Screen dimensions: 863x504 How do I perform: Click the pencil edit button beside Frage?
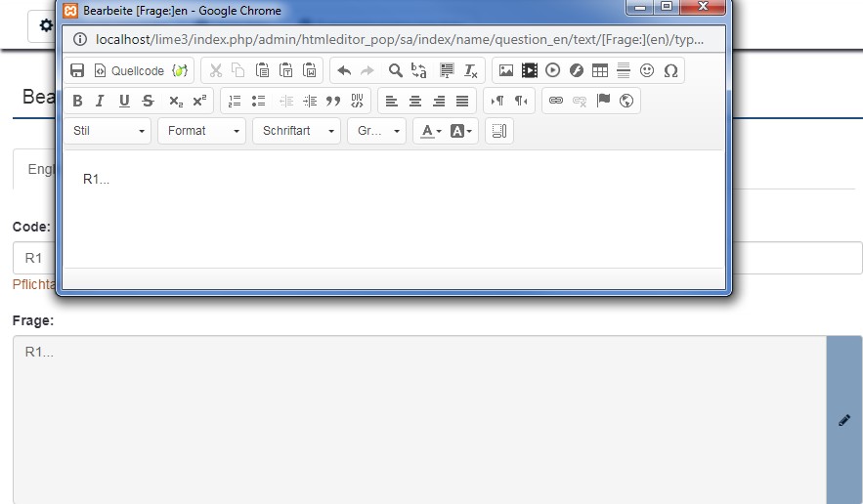click(844, 420)
